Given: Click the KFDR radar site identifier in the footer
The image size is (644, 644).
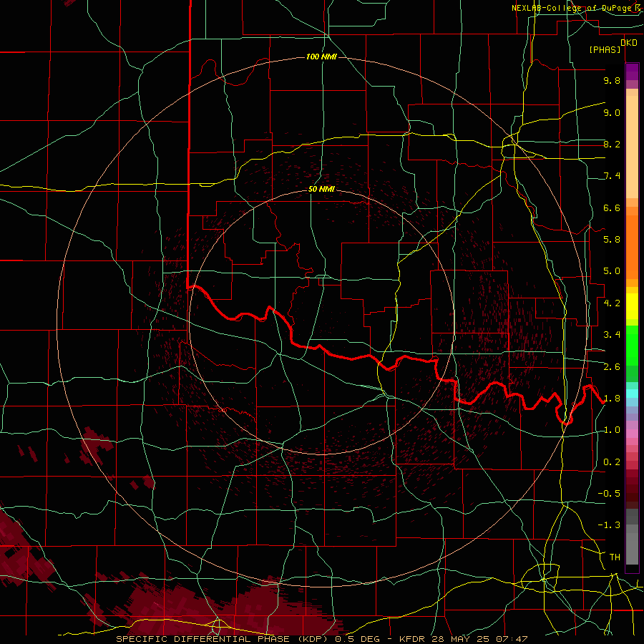Looking at the screenshot, I should (x=413, y=639).
